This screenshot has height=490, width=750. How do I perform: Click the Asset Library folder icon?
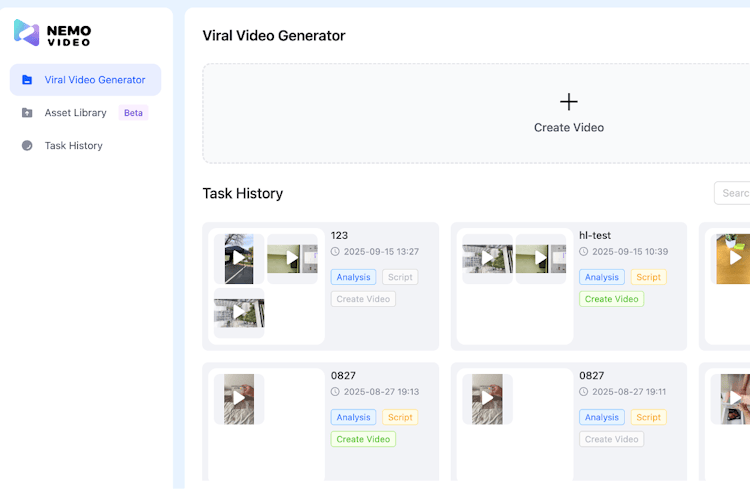click(27, 113)
